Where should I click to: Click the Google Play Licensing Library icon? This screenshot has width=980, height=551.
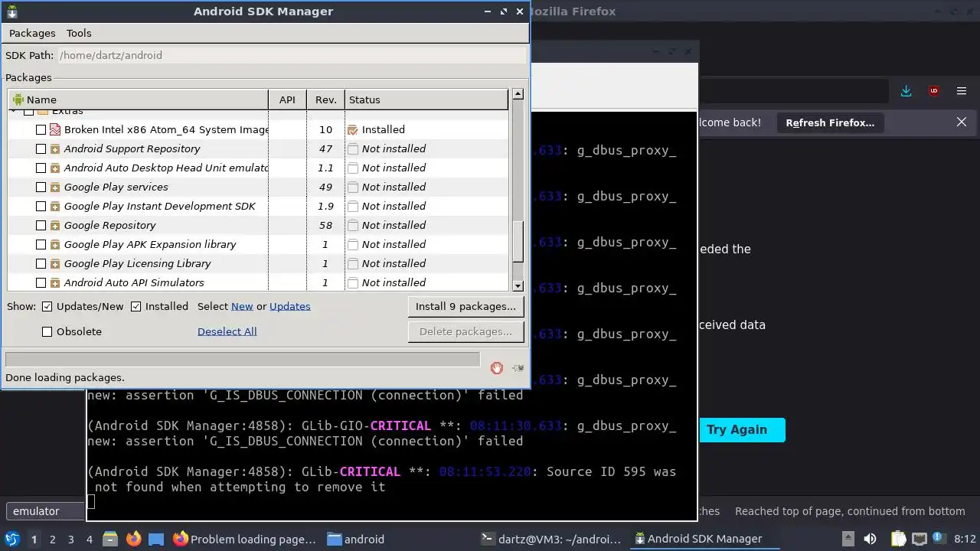(55, 264)
